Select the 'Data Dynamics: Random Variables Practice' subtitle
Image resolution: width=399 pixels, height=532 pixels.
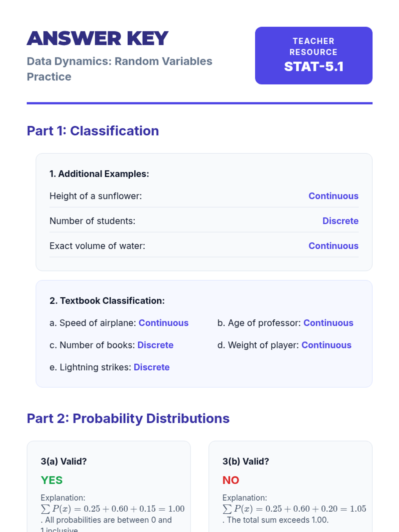coord(119,69)
